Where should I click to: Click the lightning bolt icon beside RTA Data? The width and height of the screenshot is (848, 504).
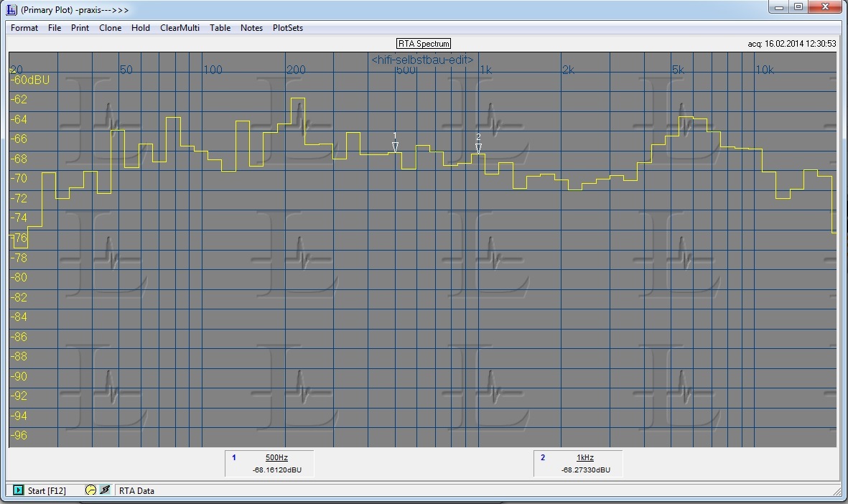click(105, 490)
